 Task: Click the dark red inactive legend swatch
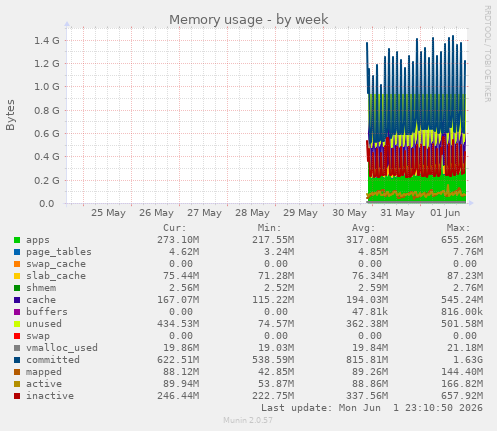click(17, 396)
